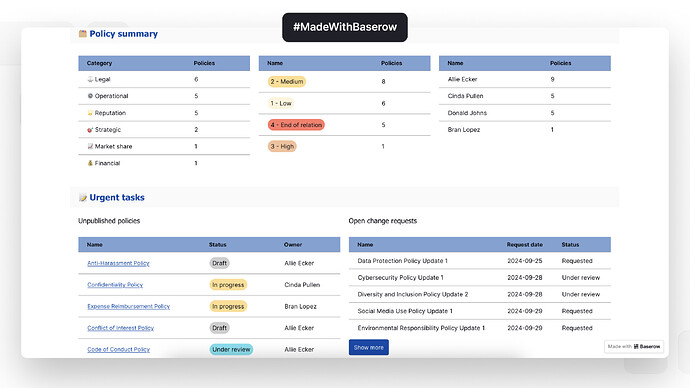Click the Owner column header
This screenshot has height=388, width=690.
pos(293,245)
